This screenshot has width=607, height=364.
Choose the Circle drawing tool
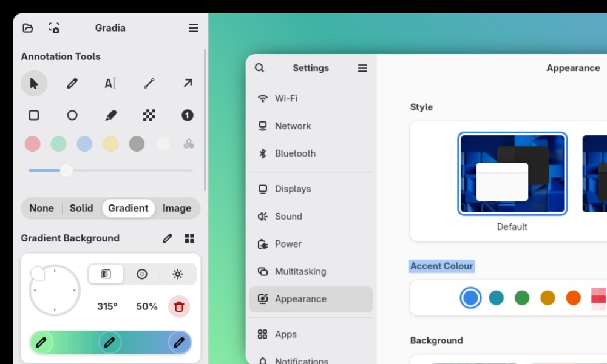pyautogui.click(x=72, y=115)
